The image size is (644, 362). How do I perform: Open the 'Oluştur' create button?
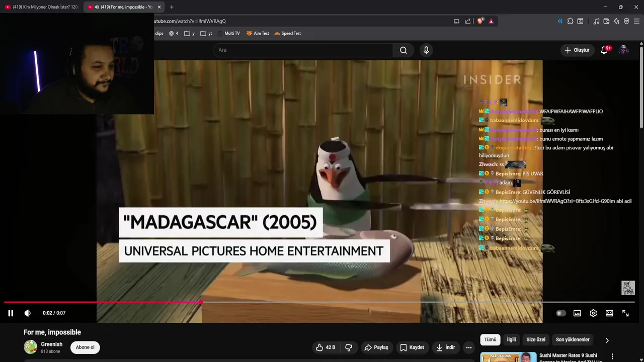[x=577, y=50]
